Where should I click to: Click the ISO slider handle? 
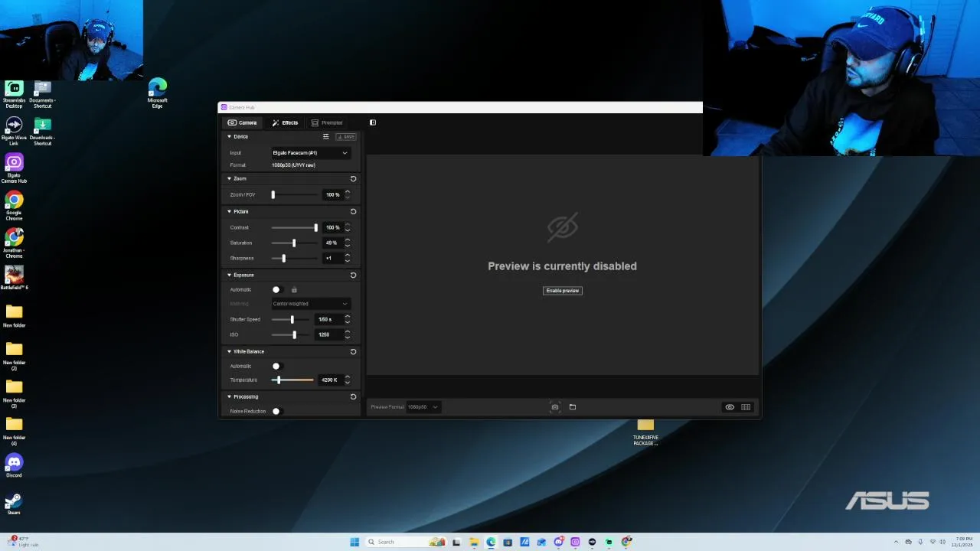(294, 335)
